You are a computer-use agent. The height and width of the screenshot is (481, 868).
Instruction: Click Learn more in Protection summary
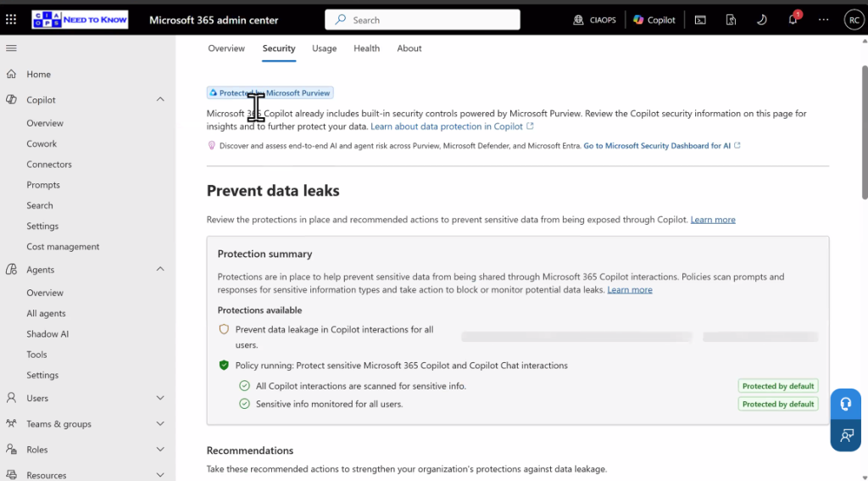point(630,290)
